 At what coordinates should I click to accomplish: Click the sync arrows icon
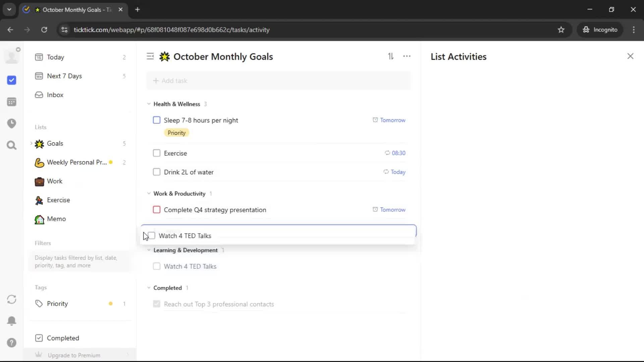(11, 299)
